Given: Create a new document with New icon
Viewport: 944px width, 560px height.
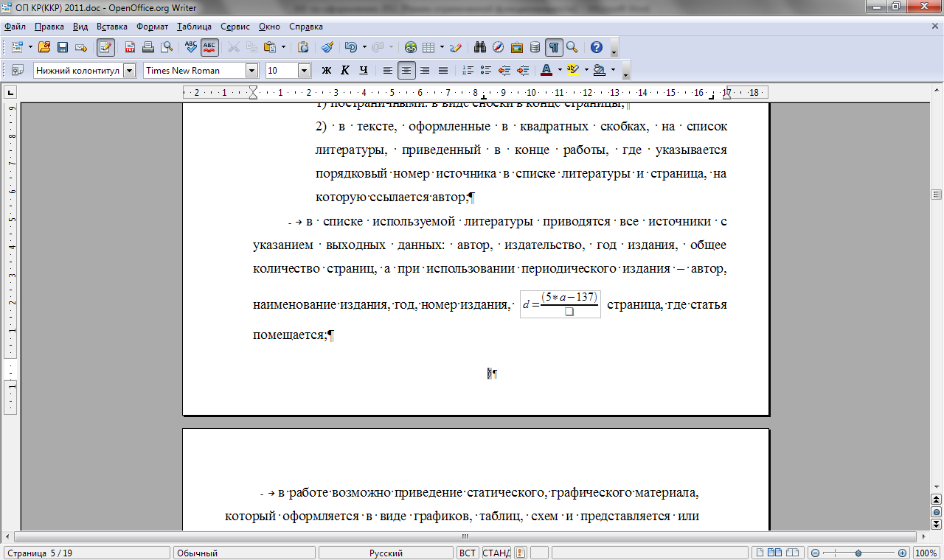Looking at the screenshot, I should [18, 47].
